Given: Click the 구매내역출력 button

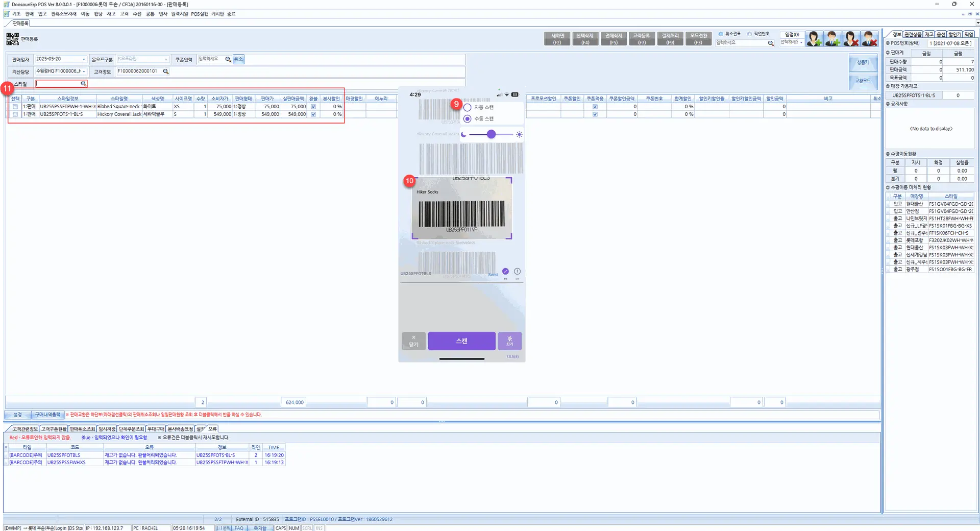Looking at the screenshot, I should (47, 415).
